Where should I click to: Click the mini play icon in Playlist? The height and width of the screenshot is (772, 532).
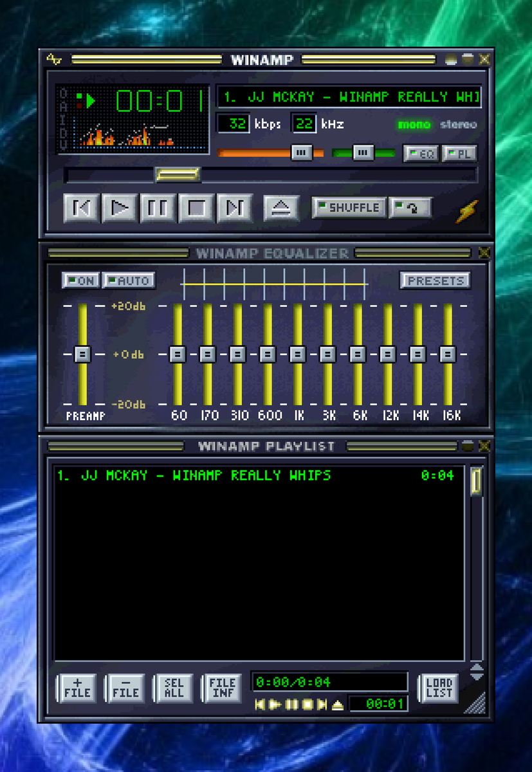(x=275, y=704)
